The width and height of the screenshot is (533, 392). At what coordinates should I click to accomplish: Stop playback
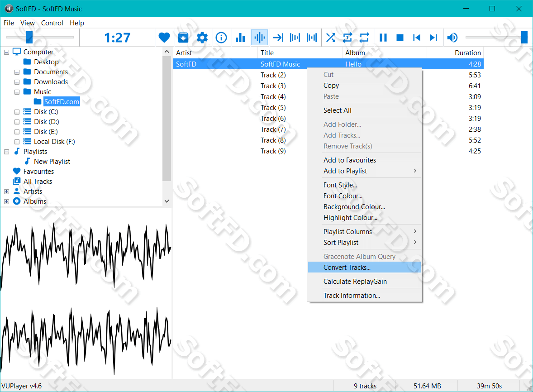click(400, 38)
